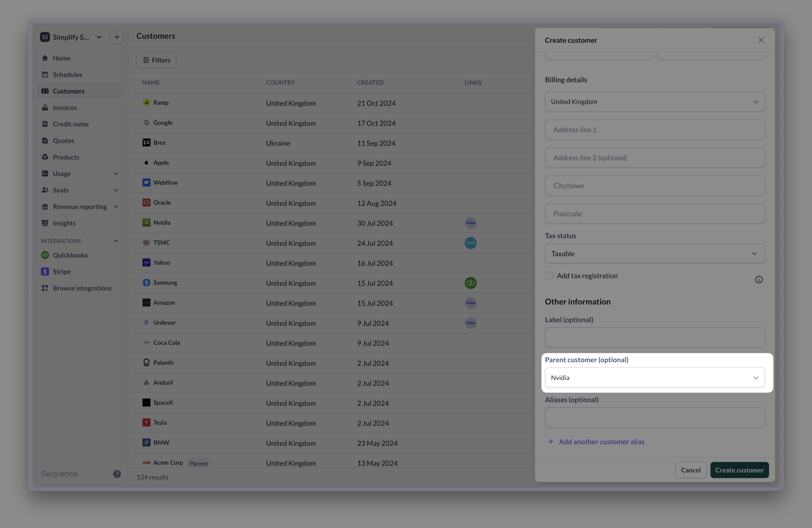Click the Quickbooks integration icon
The image size is (812, 528).
pos(45,255)
